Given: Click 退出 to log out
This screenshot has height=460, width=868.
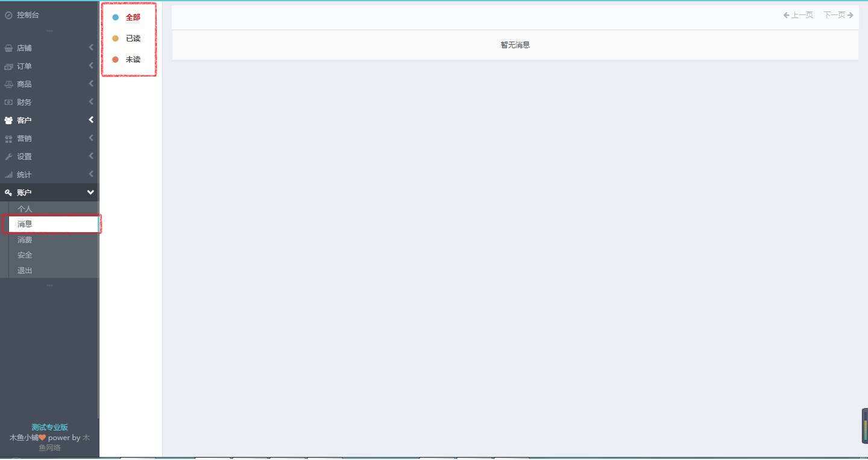Looking at the screenshot, I should [25, 271].
